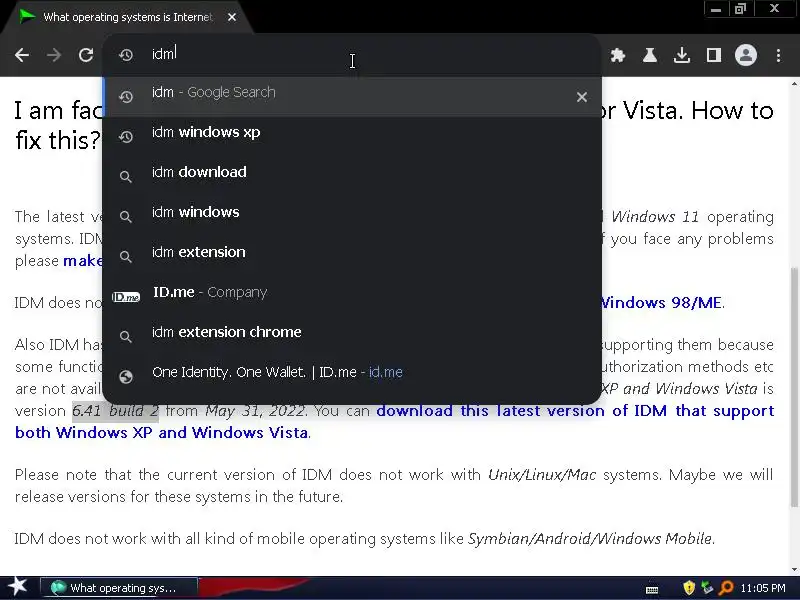This screenshot has width=800, height=600.
Task: Click scrollbar up arrow
Action: pyautogui.click(x=794, y=83)
